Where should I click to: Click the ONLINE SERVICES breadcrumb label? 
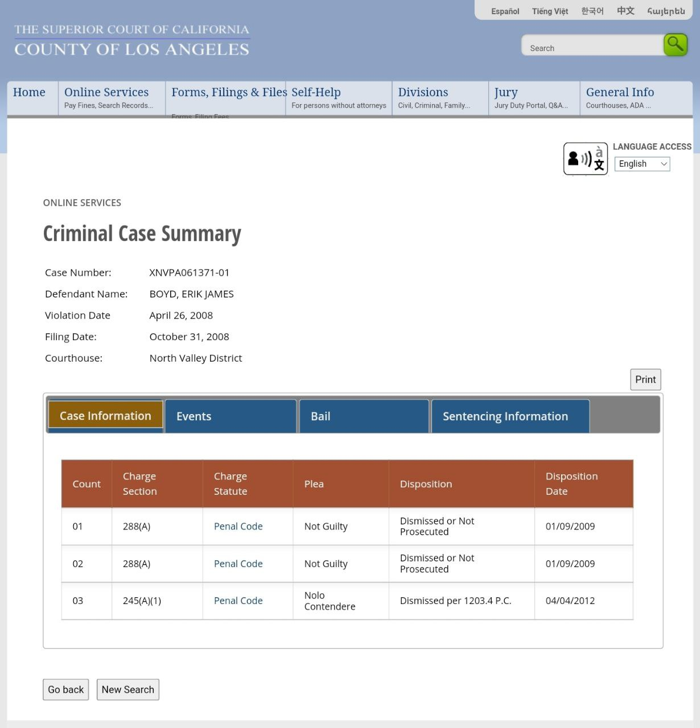coord(82,203)
